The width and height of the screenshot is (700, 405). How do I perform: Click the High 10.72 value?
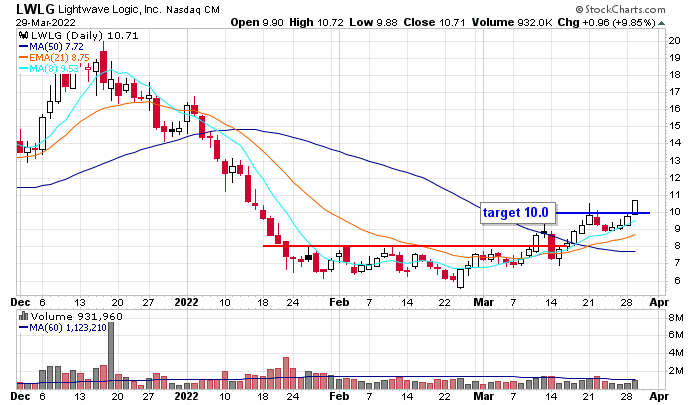click(317, 22)
